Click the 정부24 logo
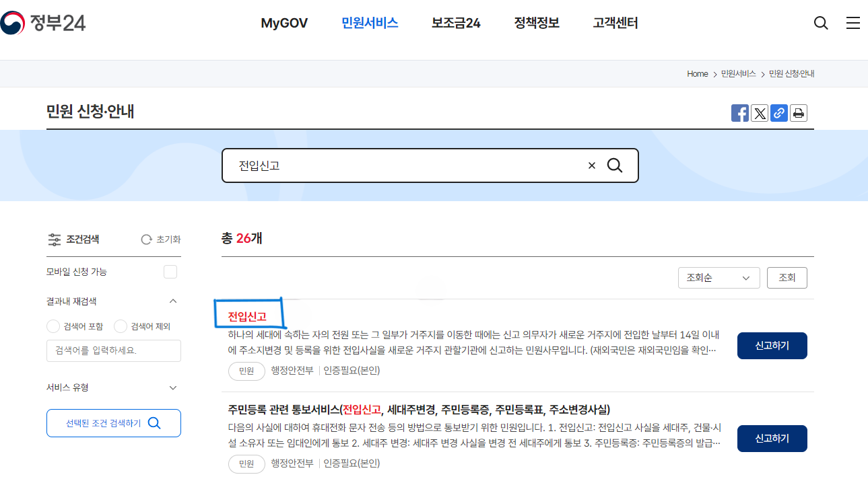This screenshot has height=483, width=868. point(43,23)
